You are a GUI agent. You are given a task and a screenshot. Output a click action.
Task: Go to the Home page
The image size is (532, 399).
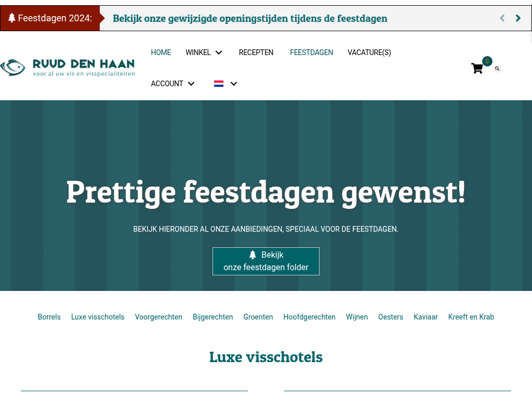pyautogui.click(x=161, y=52)
